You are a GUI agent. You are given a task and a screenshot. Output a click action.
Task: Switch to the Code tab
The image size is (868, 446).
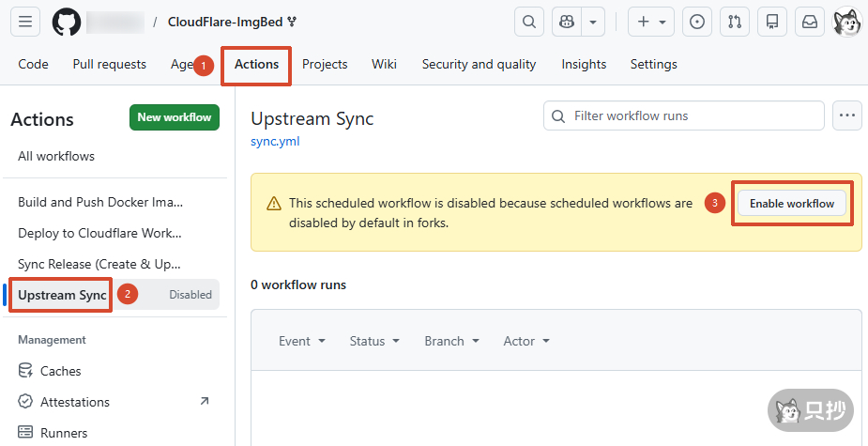coord(33,64)
